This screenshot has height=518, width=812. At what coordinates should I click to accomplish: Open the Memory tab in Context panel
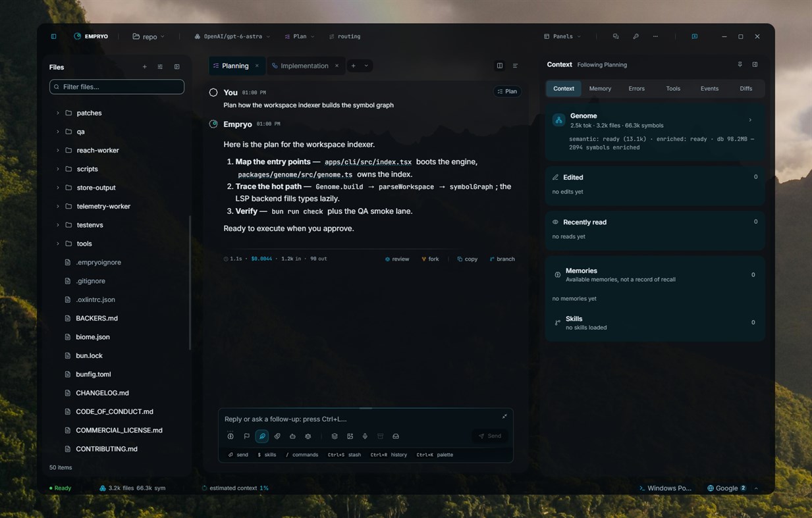click(x=600, y=88)
